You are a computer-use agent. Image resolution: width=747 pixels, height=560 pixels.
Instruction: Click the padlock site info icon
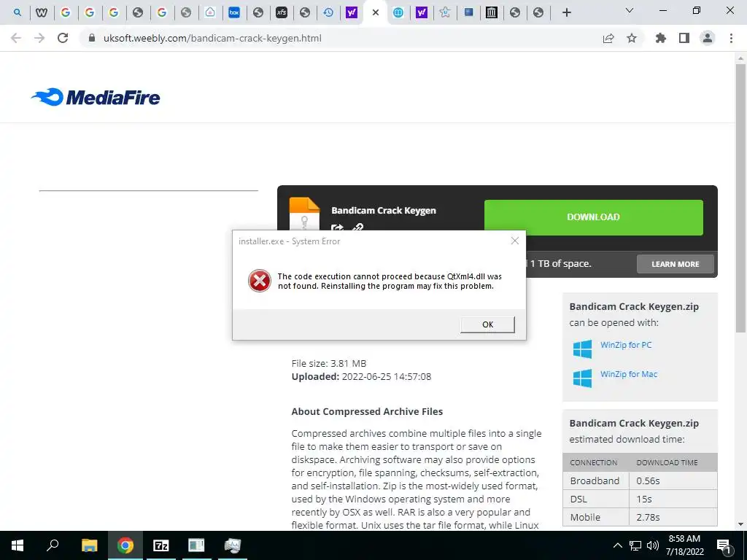[92, 38]
